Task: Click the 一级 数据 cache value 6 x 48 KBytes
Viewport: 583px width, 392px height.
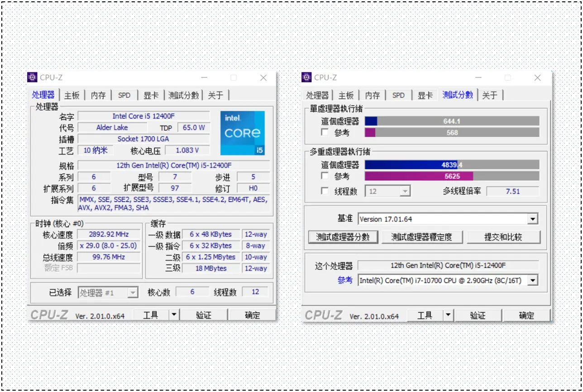Action: click(x=211, y=234)
